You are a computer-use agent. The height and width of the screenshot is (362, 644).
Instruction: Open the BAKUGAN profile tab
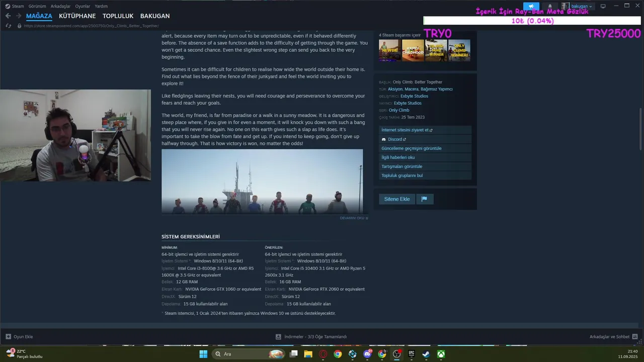155,16
